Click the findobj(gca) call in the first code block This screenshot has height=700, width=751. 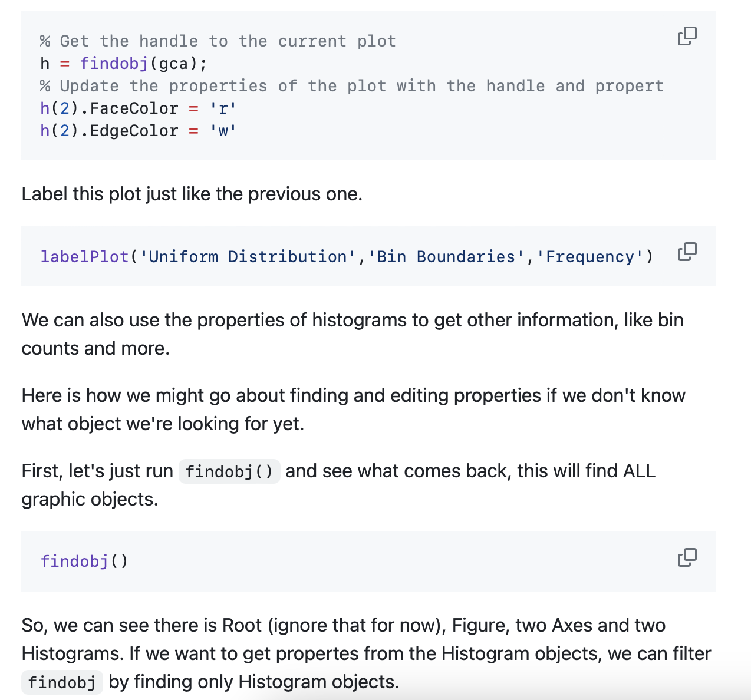point(144,64)
